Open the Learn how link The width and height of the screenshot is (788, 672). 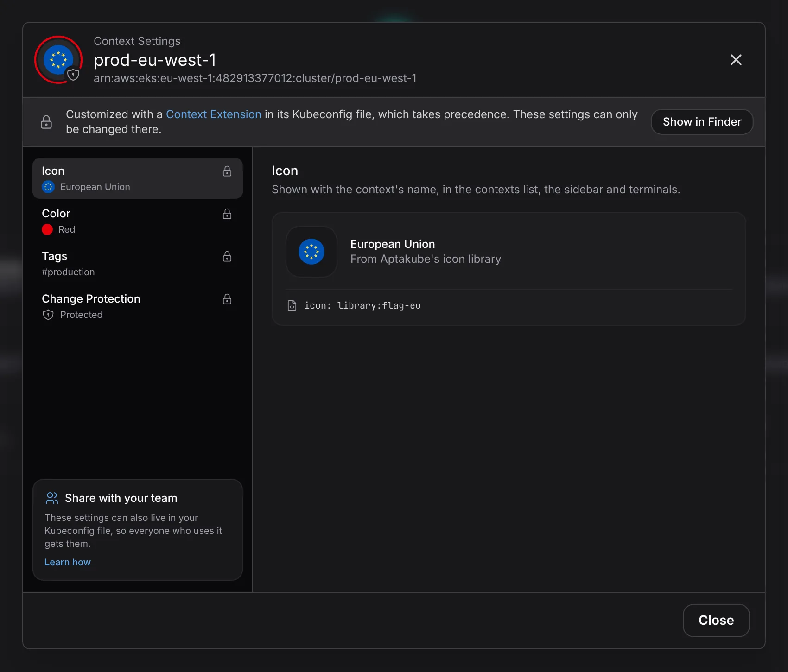point(68,562)
